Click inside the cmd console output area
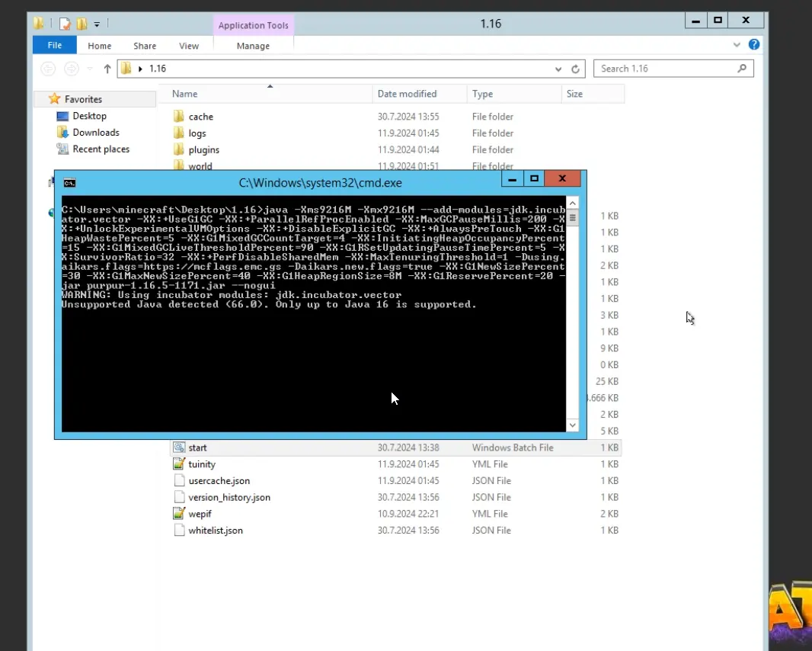812x651 pixels. click(x=313, y=313)
